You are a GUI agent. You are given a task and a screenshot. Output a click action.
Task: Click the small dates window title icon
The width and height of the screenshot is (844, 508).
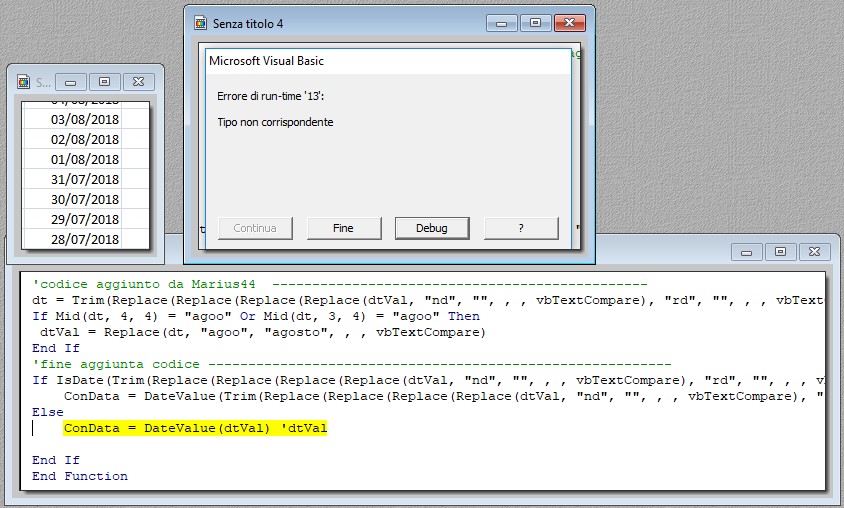click(23, 82)
